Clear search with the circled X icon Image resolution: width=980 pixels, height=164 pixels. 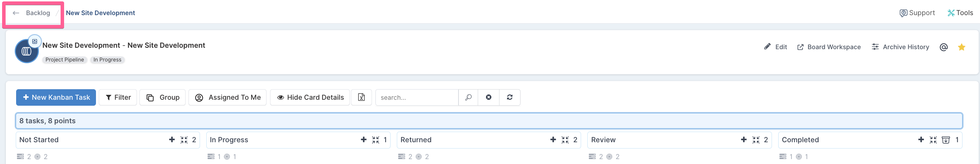pos(489,97)
